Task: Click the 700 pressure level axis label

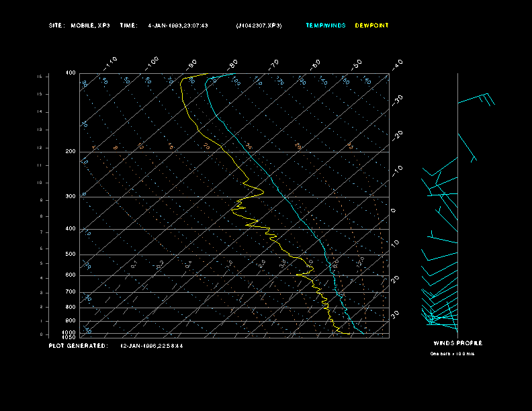Action: click(71, 292)
